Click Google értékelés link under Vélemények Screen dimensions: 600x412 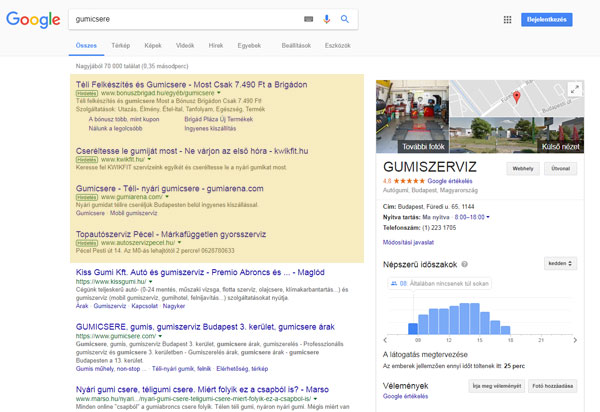click(405, 396)
